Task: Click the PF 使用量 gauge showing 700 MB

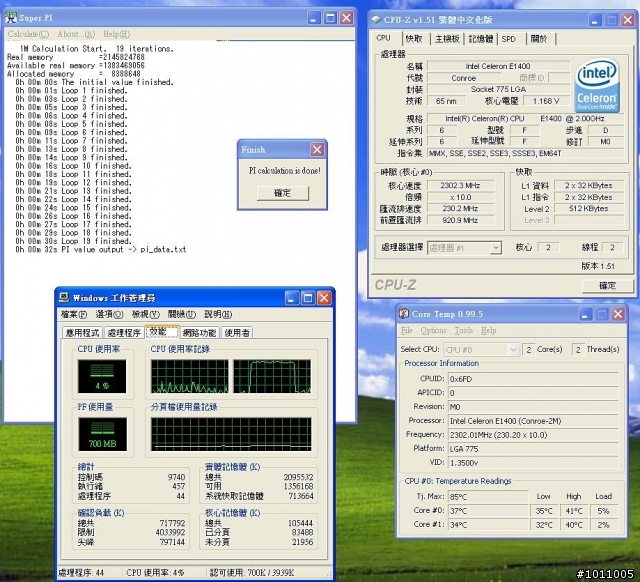Action: point(102,434)
